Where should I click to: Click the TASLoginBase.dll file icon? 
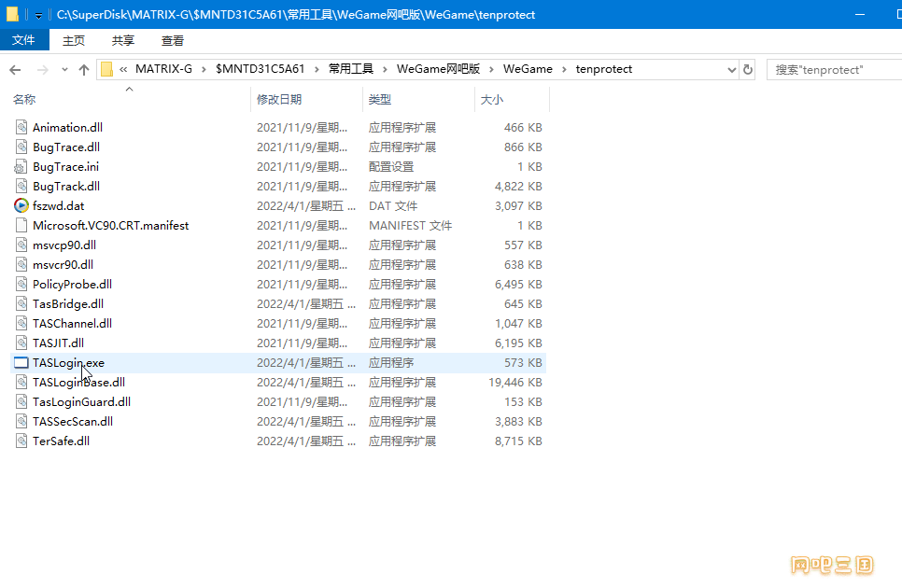pos(21,383)
